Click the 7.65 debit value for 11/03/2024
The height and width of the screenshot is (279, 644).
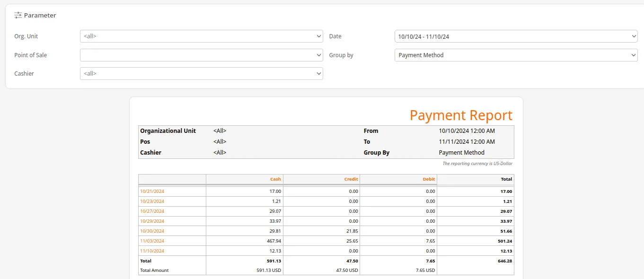[x=430, y=241]
